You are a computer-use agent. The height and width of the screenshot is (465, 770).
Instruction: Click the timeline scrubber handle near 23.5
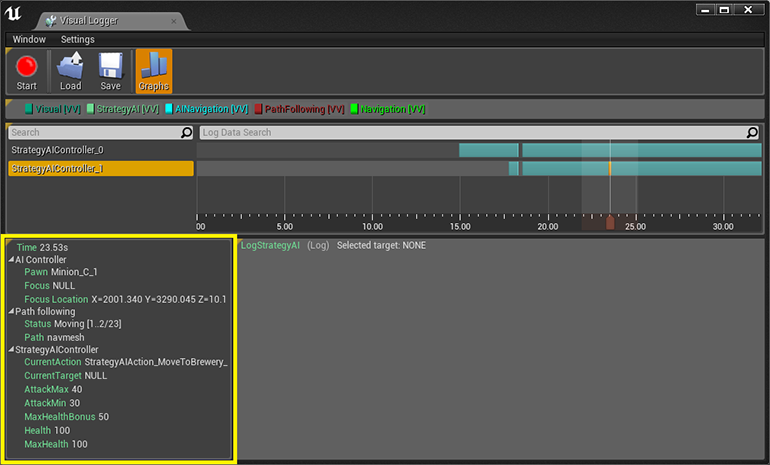pos(610,222)
